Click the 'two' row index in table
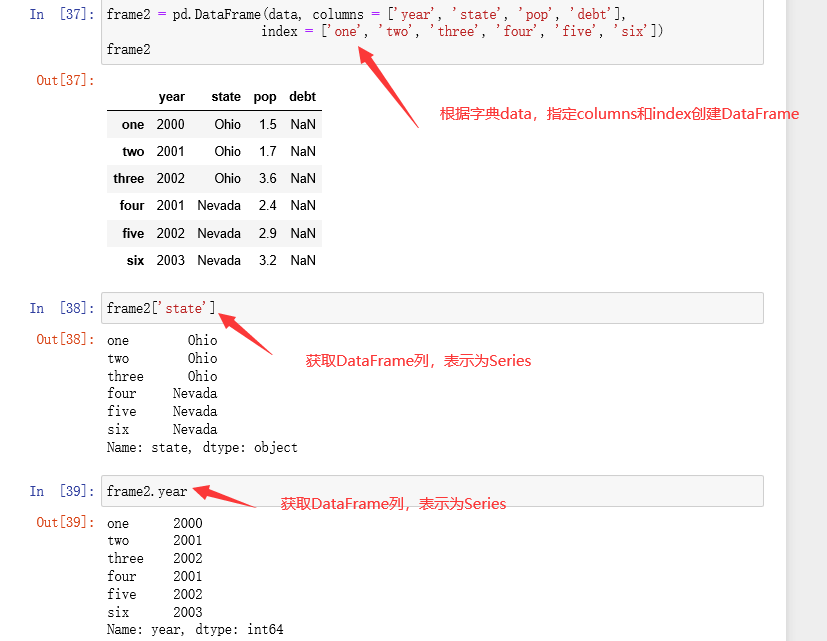Image resolution: width=827 pixels, height=641 pixels. coord(133,151)
